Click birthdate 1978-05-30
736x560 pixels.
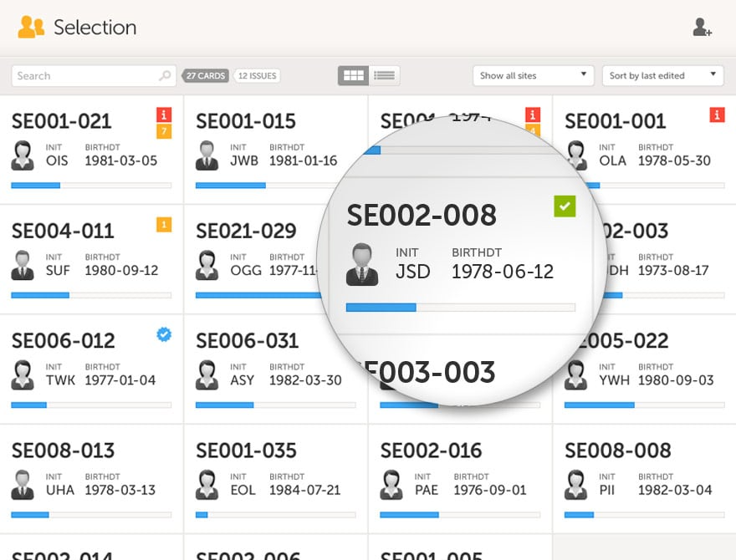click(674, 160)
